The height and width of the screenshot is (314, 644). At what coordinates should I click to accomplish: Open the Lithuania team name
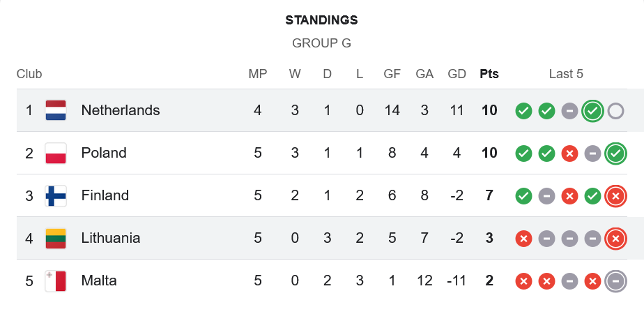click(x=111, y=238)
